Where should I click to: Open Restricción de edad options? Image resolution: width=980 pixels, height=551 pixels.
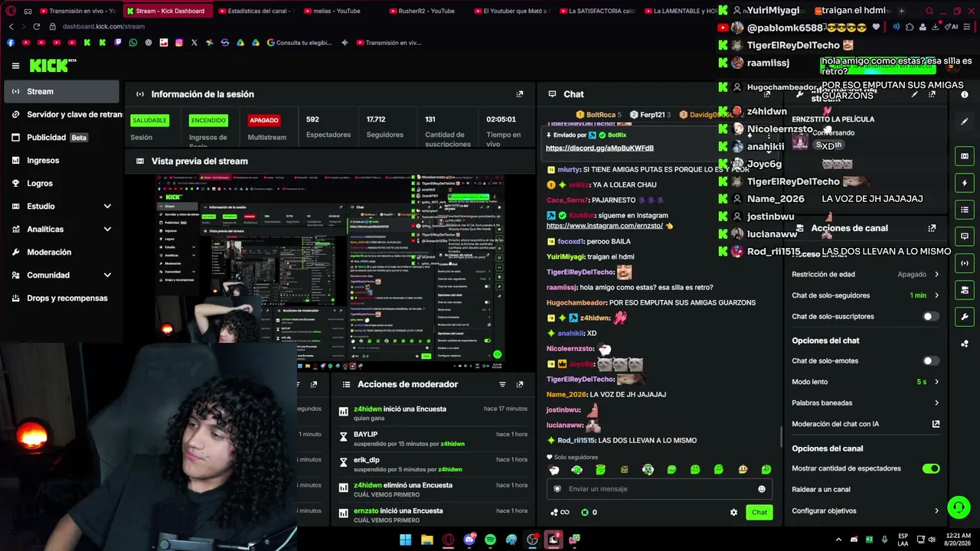[865, 274]
